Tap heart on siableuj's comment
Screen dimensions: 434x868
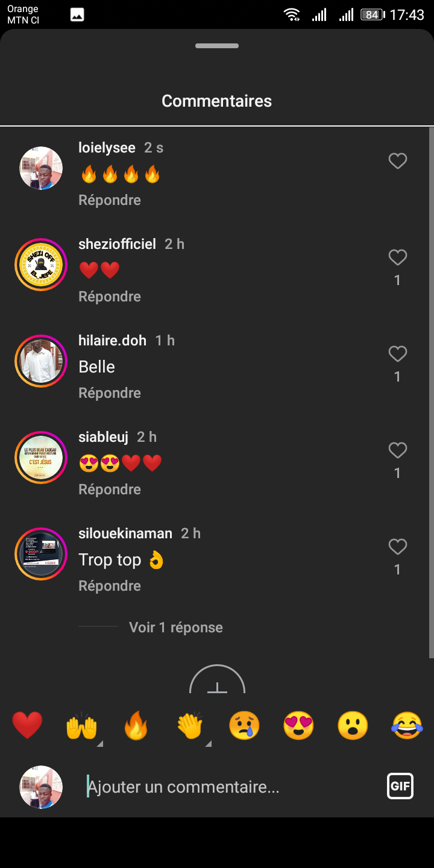[397, 450]
